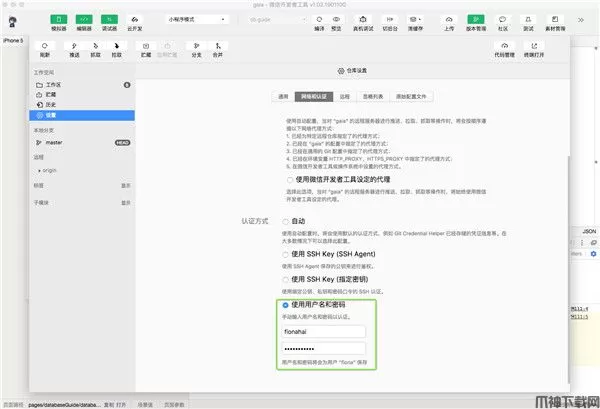Switch to the 网络和认证 tab

pos(314,96)
